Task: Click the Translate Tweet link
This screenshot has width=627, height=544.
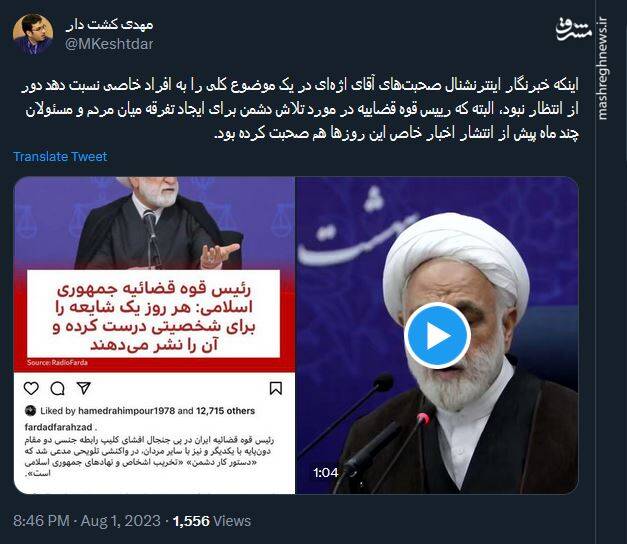Action: pyautogui.click(x=60, y=156)
